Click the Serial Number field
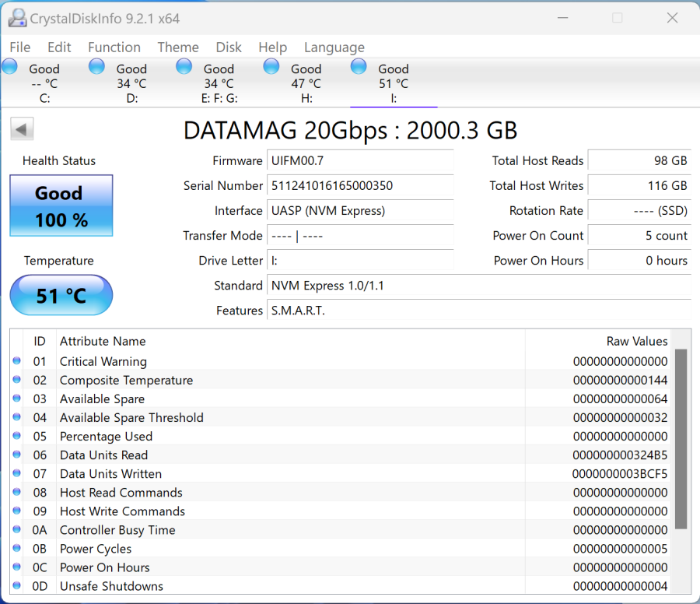The width and height of the screenshot is (700, 604). [x=360, y=185]
